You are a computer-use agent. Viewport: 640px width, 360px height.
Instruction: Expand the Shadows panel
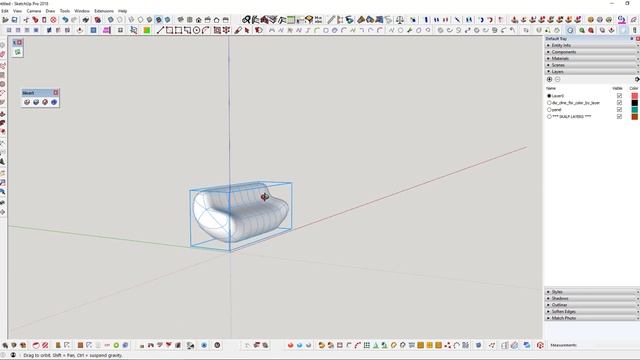592,298
